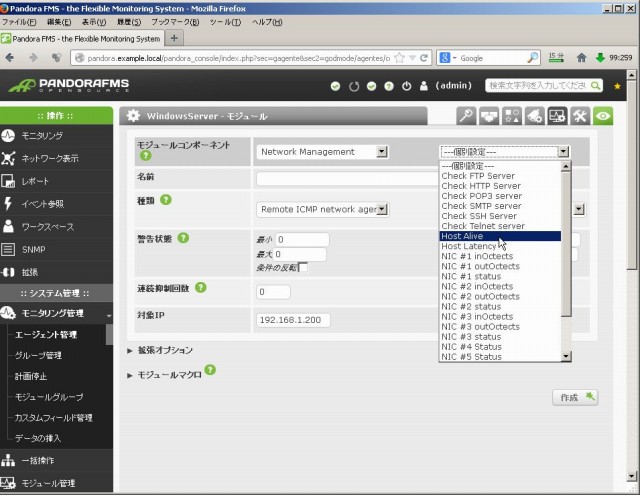Open the ブックマーク(B) menu
The image size is (640, 495).
click(175, 22)
